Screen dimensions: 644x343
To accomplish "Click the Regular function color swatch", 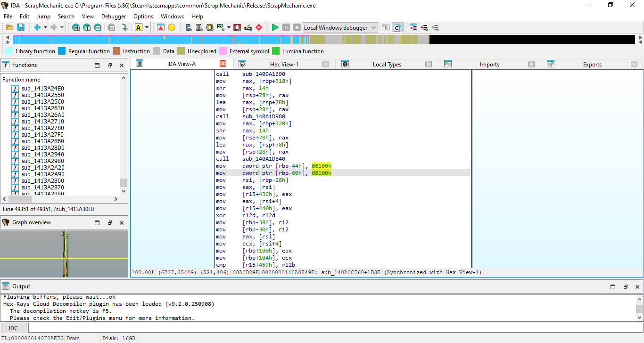I will click(62, 51).
